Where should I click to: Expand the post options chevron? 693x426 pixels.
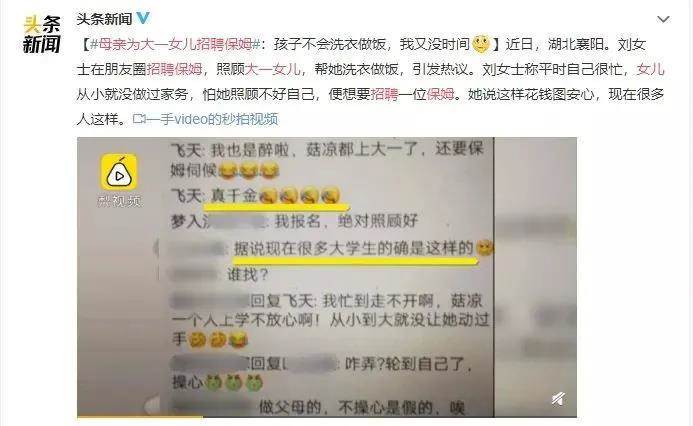tap(663, 19)
